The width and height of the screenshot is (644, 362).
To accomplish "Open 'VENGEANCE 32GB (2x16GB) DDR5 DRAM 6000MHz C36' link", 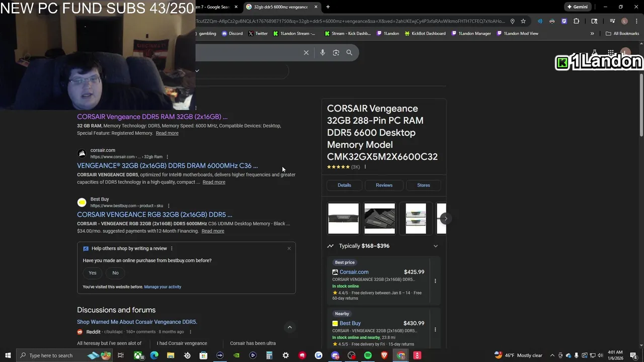I will [x=167, y=165].
